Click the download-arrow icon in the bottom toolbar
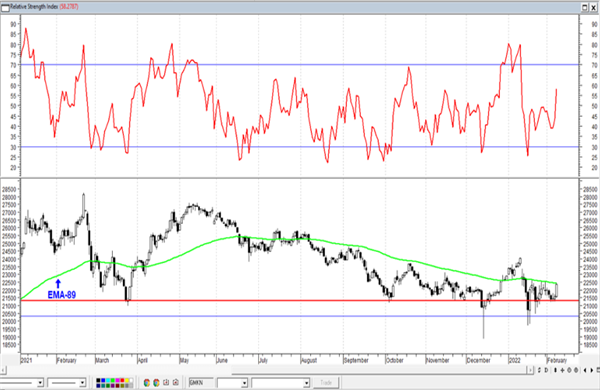 [166, 382]
